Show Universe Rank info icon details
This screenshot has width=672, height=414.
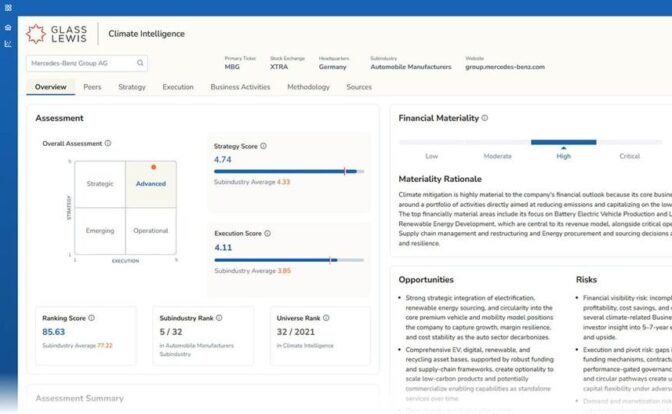pos(325,318)
